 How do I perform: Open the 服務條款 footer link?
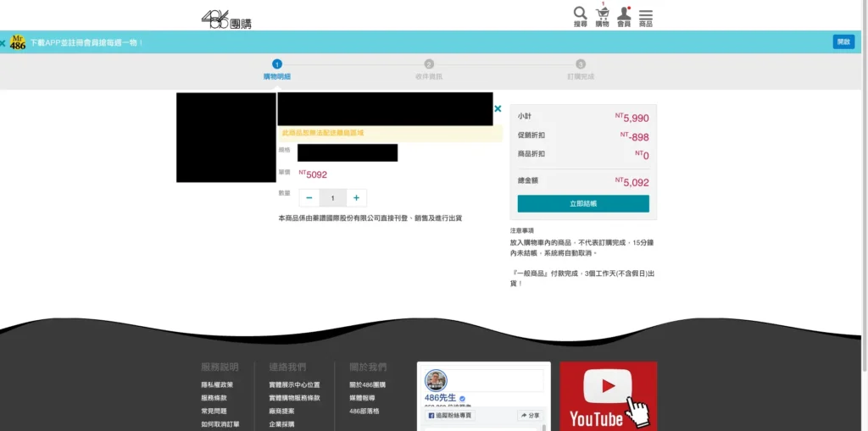[x=214, y=398]
